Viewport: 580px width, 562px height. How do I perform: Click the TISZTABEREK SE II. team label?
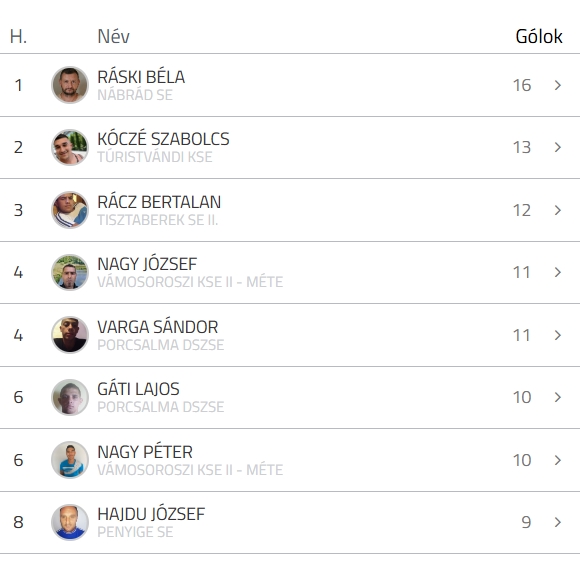158,220
